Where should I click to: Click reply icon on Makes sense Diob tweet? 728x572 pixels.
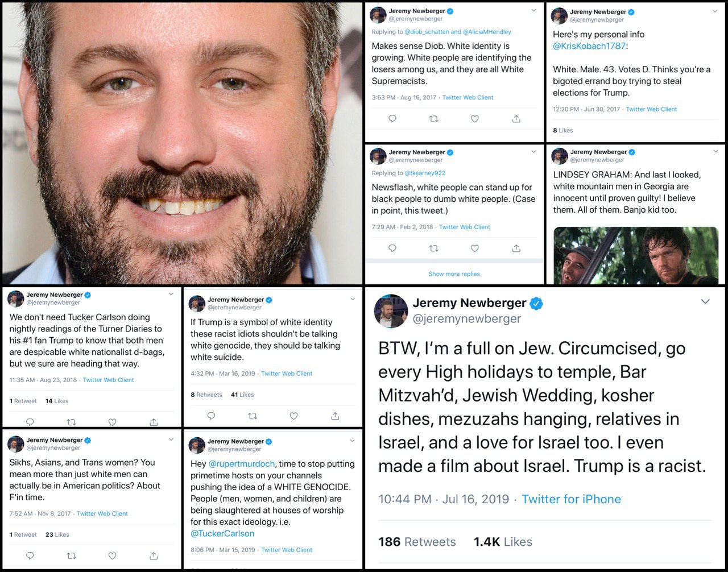[x=392, y=119]
